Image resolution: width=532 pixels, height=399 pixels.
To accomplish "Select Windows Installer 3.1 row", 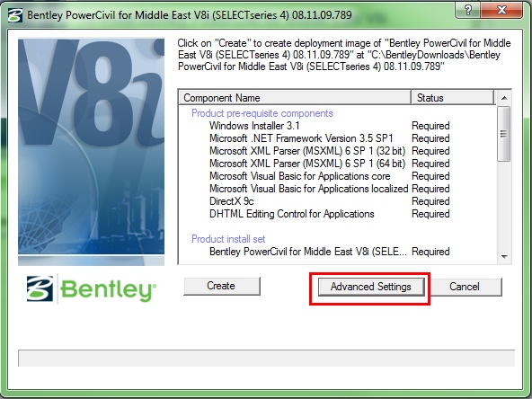I will 329,126.
